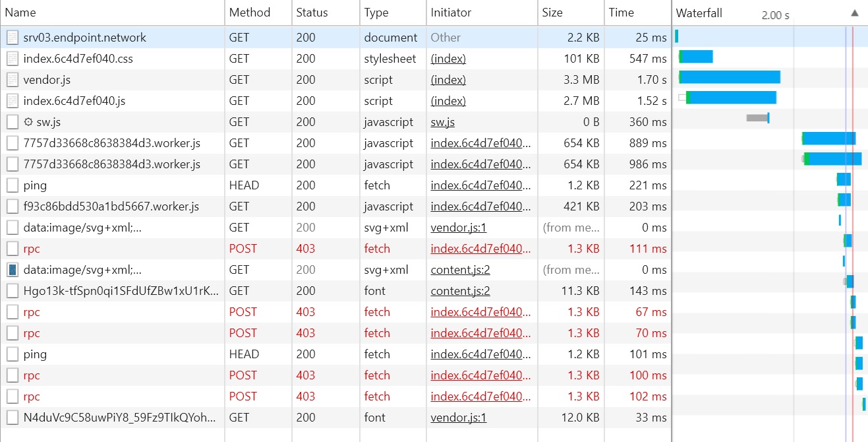Open the (index) initiator link of index.6c4d7ef040.css
This screenshot has width=868, height=442.
(448, 59)
